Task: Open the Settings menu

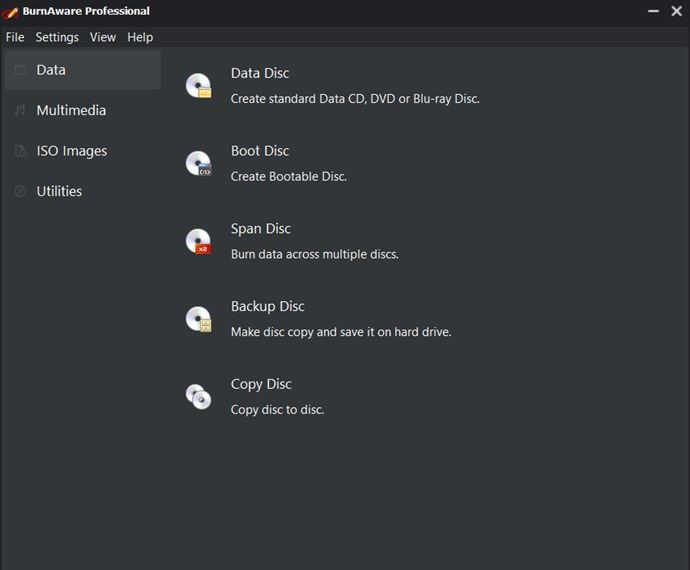Action: click(x=57, y=37)
